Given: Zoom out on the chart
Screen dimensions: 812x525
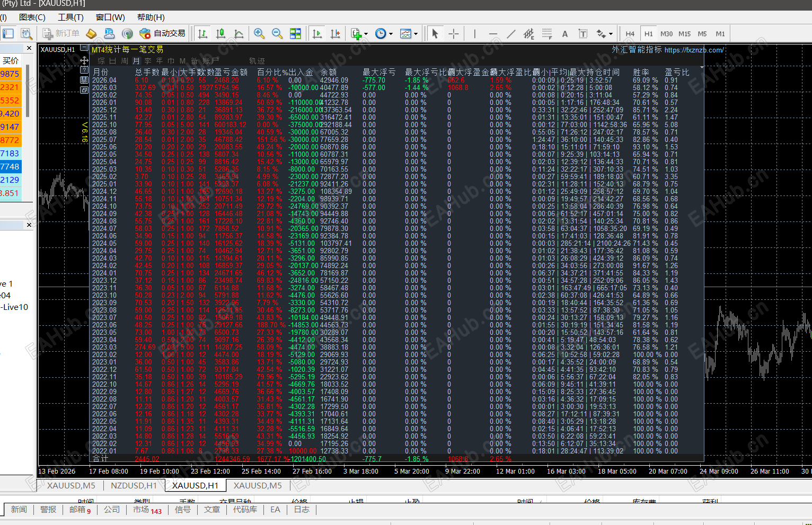Looking at the screenshot, I should click(277, 33).
